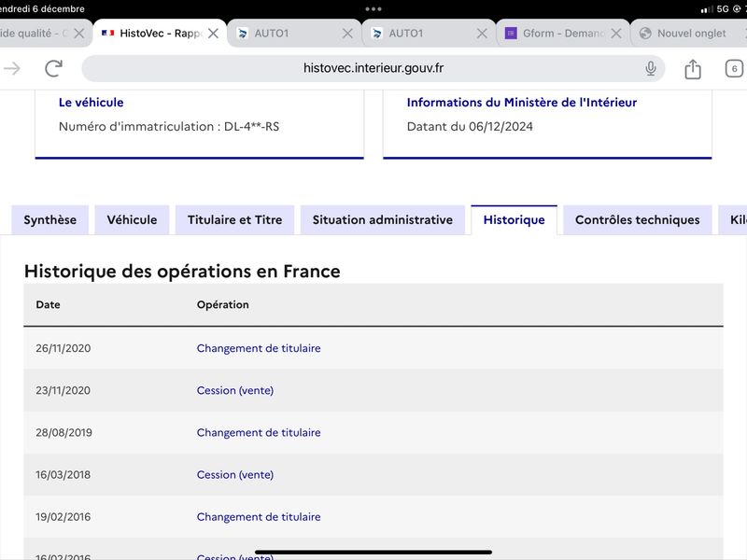
Task: Close the second AUTO1 tab
Action: 482,34
